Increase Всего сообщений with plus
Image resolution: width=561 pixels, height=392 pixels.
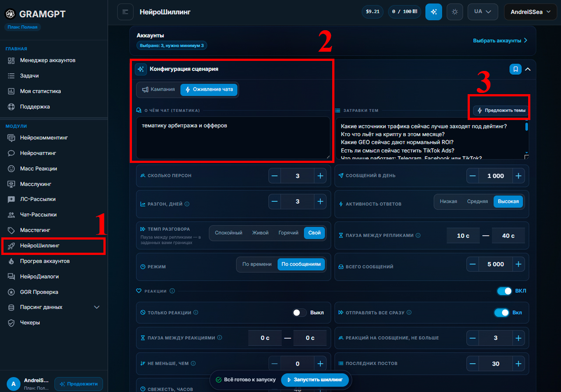tap(518, 265)
